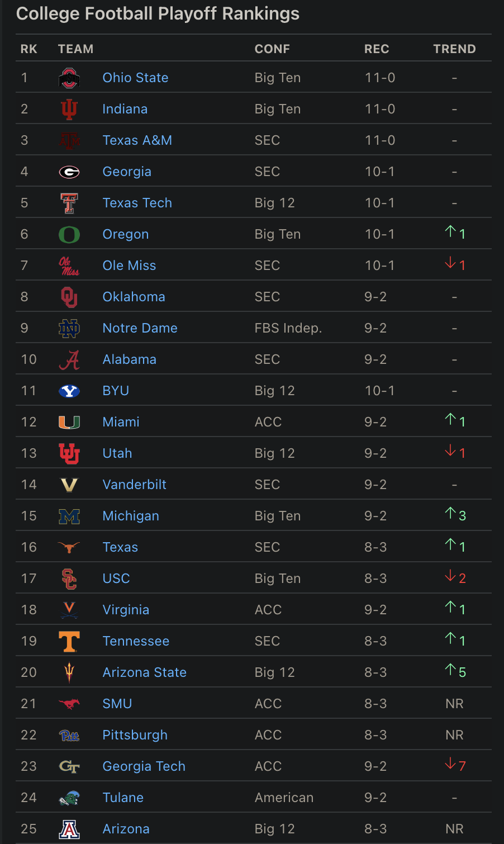Click the Tulane green wave logo
The image size is (504, 844).
(x=69, y=798)
